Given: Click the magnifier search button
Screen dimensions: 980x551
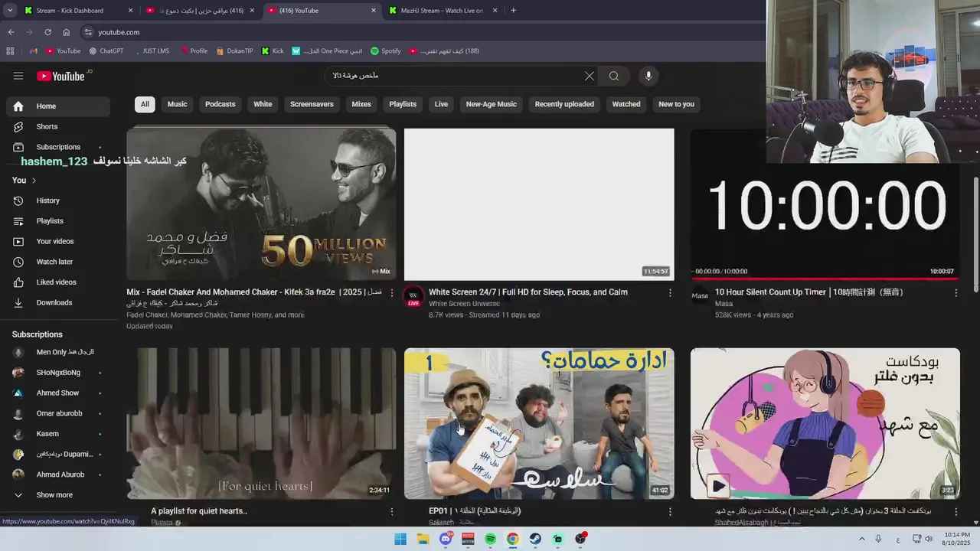Looking at the screenshot, I should 614,76.
